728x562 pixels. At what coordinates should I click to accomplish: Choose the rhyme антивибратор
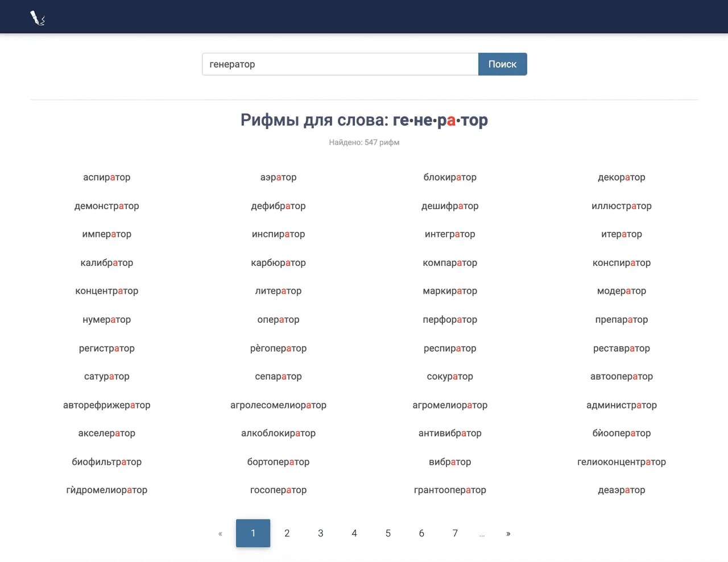(x=450, y=433)
